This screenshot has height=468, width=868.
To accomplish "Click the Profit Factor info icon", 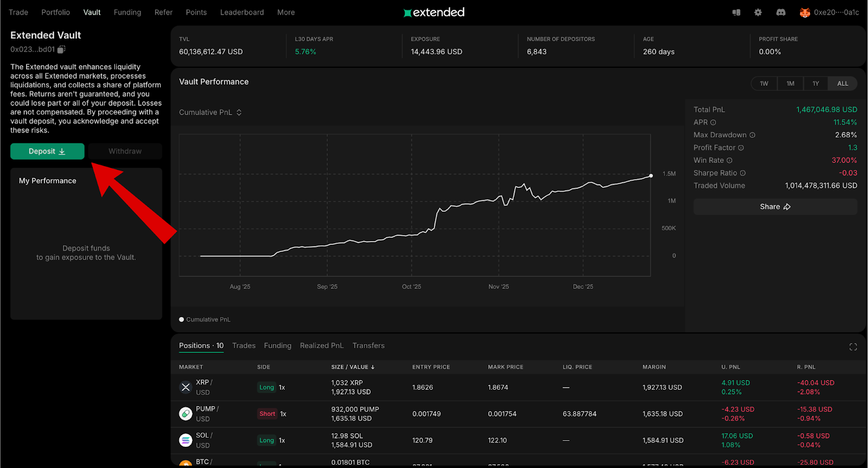I will click(741, 148).
